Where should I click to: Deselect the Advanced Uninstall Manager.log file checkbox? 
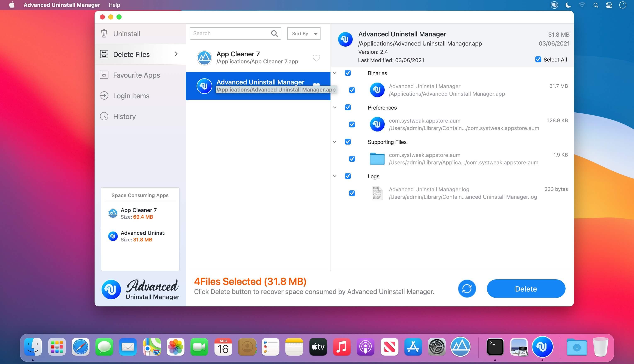(352, 193)
